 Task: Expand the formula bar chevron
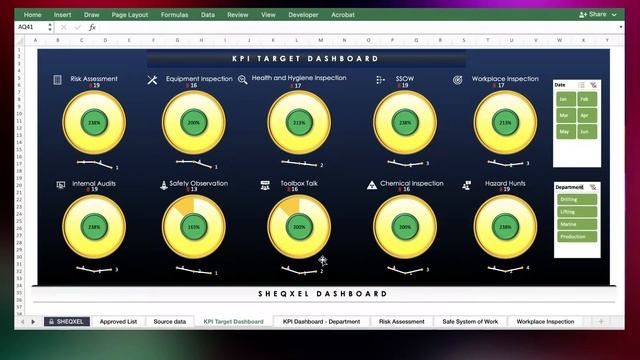[x=621, y=27]
